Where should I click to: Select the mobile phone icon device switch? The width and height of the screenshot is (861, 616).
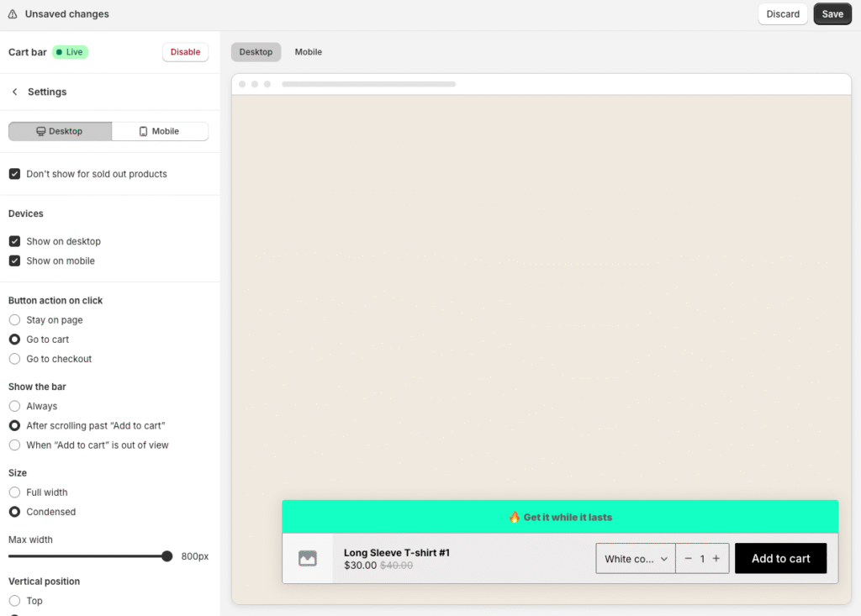141,131
